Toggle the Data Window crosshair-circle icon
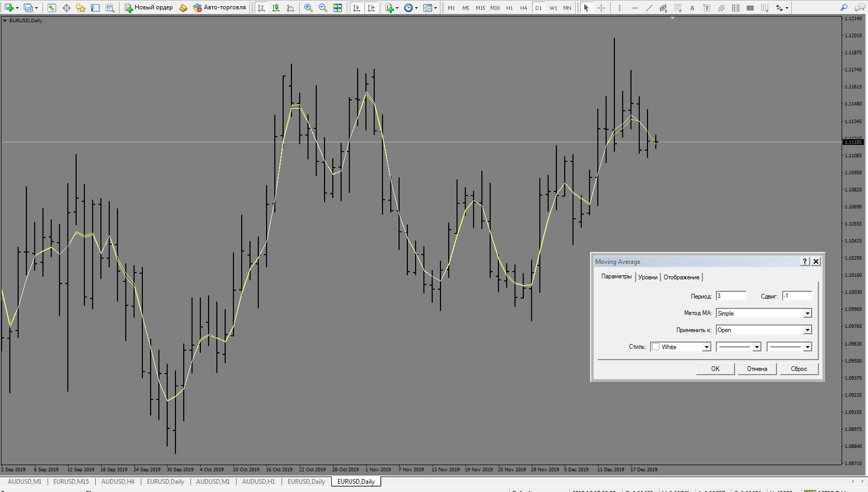 click(66, 8)
